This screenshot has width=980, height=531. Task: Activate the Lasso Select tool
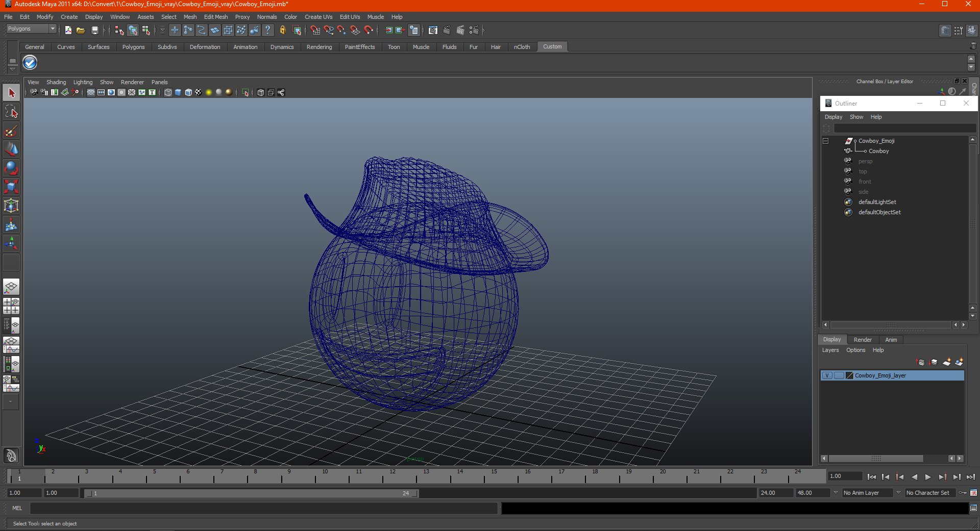tap(11, 112)
